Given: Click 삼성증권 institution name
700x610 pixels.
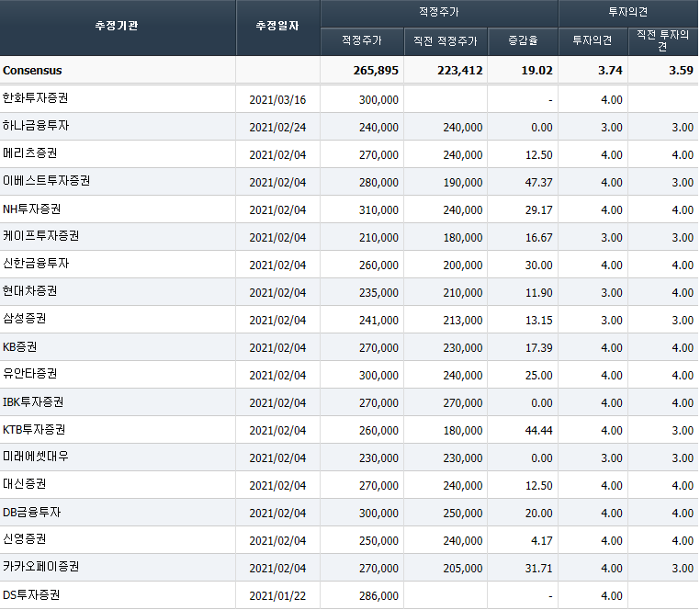Looking at the screenshot, I should pos(25,319).
